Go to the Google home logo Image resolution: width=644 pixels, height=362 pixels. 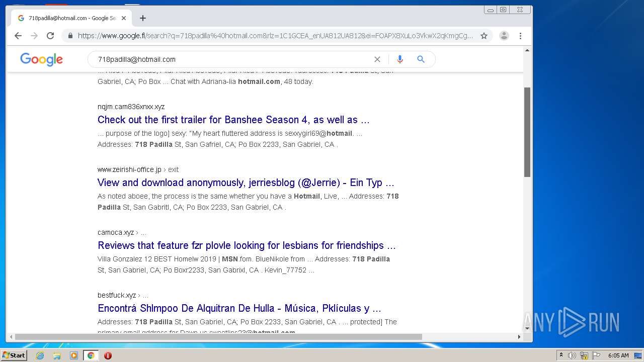click(42, 59)
